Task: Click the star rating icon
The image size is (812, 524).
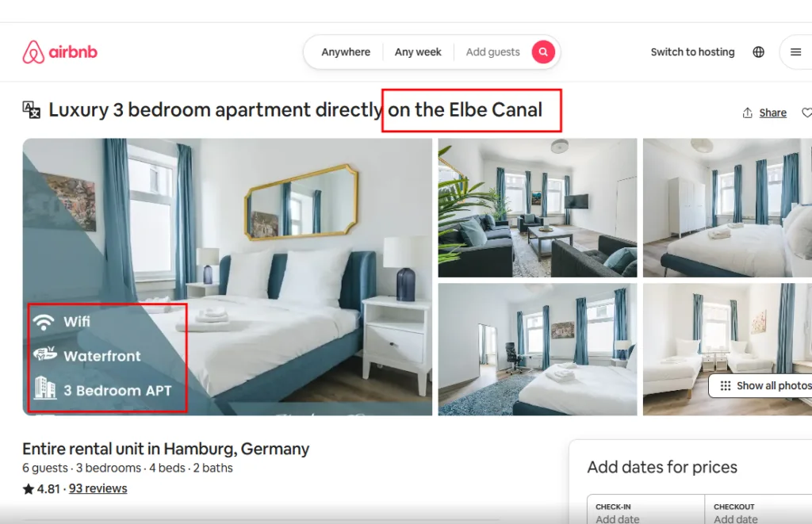Action: click(28, 489)
